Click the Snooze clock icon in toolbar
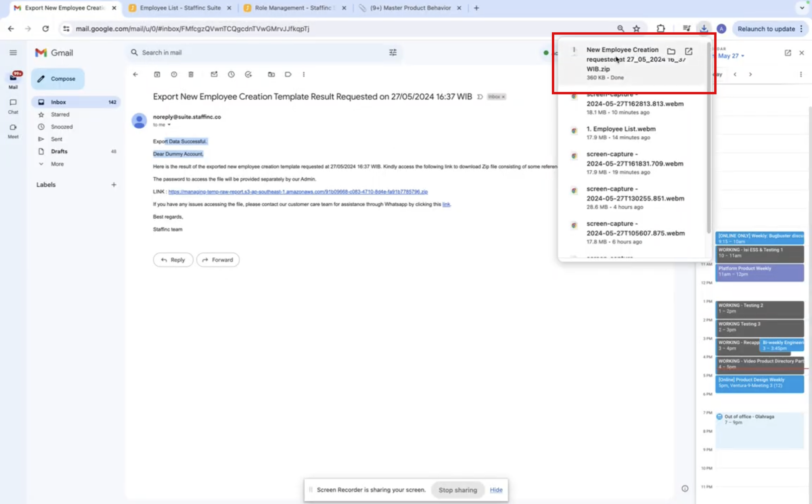The width and height of the screenshot is (812, 504). pyautogui.click(x=231, y=74)
